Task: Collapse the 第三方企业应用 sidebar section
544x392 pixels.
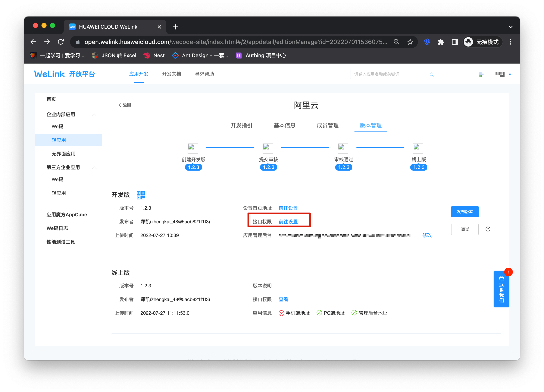Action: point(94,168)
